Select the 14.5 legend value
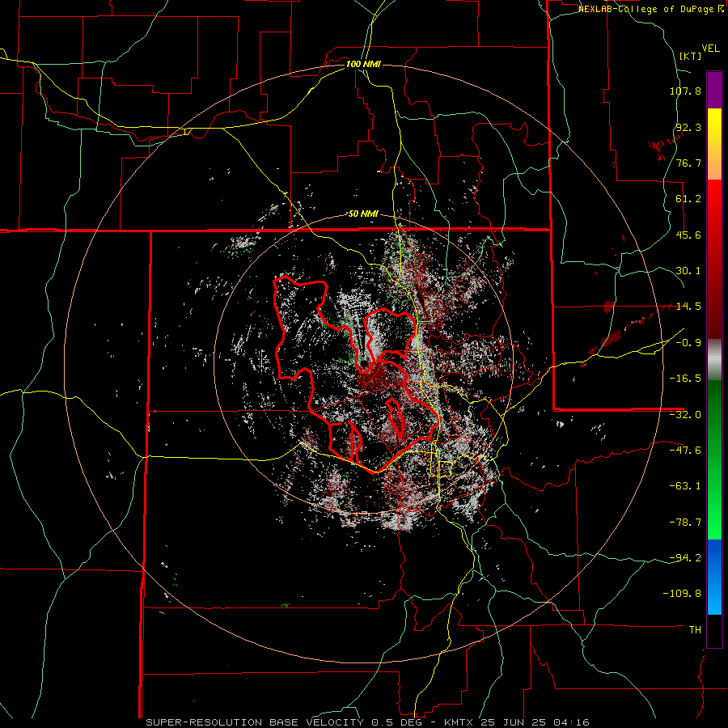Image resolution: width=728 pixels, height=728 pixels. pyautogui.click(x=688, y=307)
